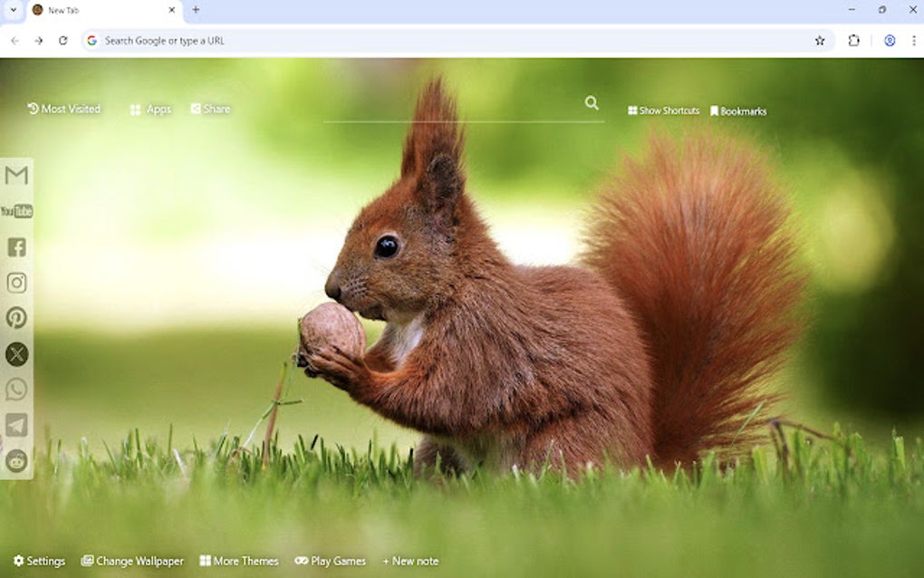Open More Themes from the bottom bar

point(239,561)
